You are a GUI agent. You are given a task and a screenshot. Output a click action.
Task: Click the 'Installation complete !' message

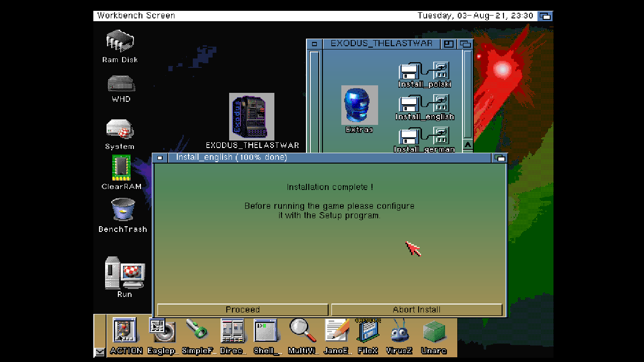(330, 187)
